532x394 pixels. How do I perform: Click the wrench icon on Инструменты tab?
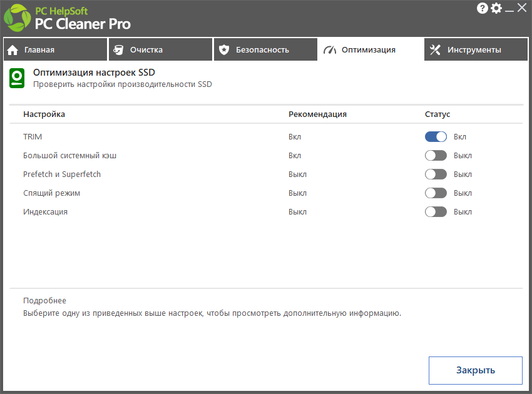click(435, 50)
